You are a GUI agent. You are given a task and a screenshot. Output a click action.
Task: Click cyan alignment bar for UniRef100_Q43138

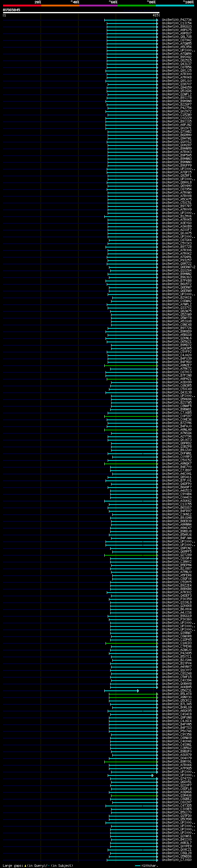(x=132, y=393)
